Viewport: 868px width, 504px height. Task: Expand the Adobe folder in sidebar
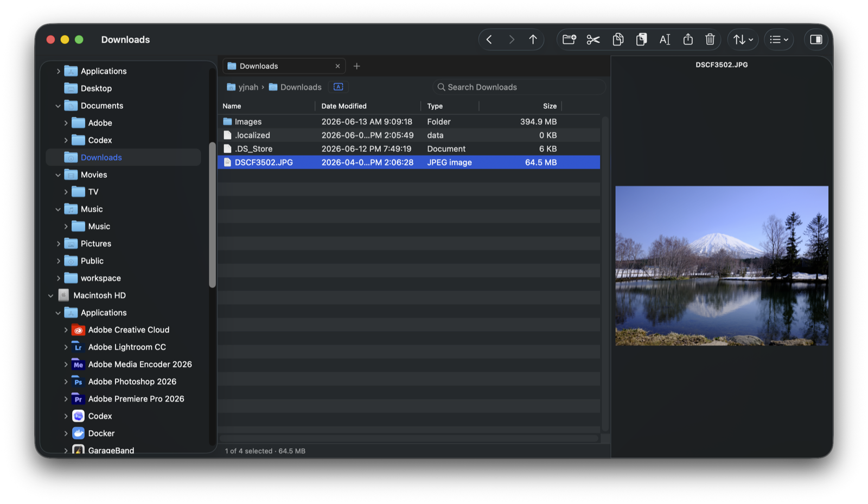(66, 123)
